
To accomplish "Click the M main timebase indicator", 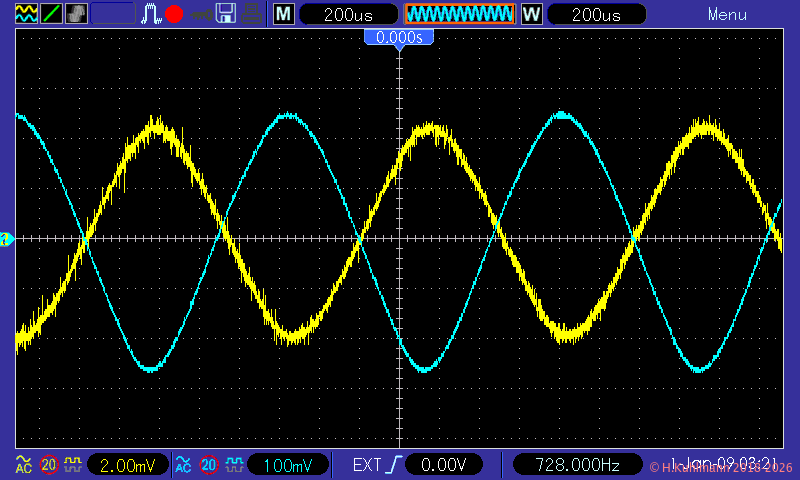I will tap(284, 14).
